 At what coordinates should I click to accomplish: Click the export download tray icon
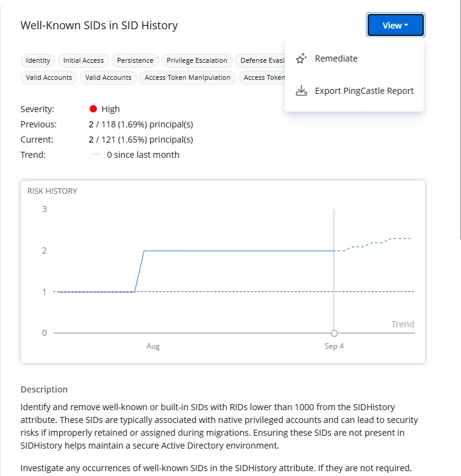point(301,91)
